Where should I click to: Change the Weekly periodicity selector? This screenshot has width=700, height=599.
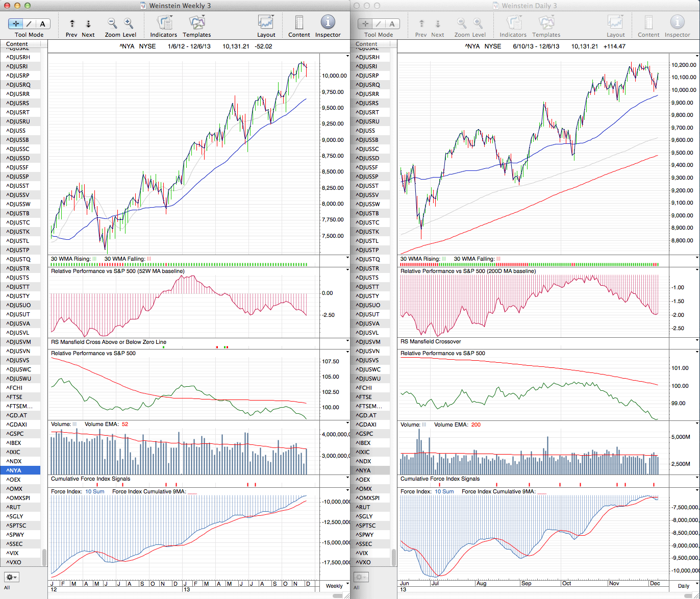(334, 586)
